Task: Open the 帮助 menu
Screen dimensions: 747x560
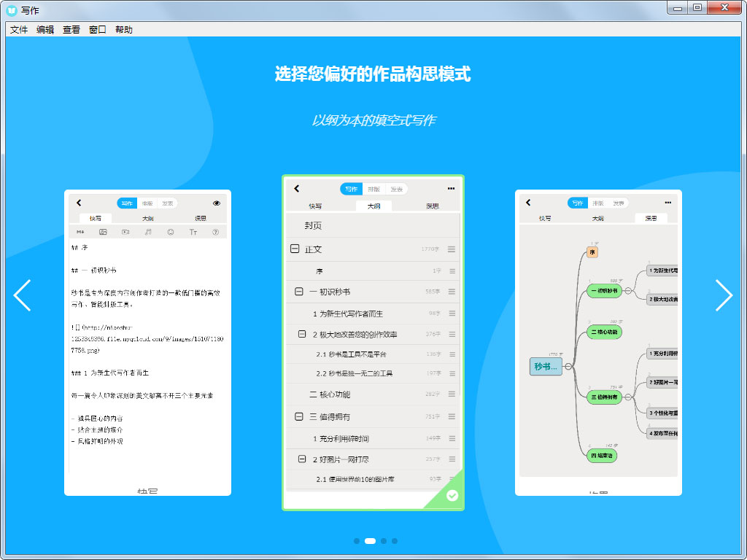Action: 124,29
